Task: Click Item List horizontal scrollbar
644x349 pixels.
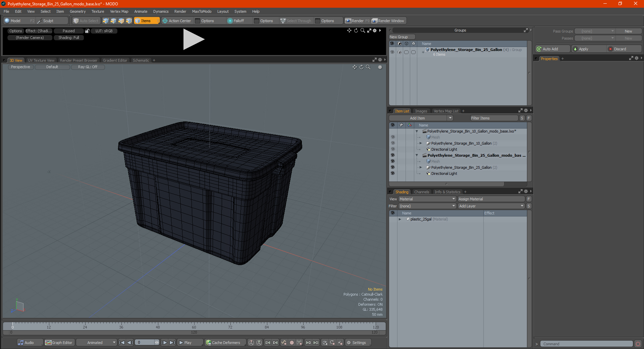Action: click(446, 184)
